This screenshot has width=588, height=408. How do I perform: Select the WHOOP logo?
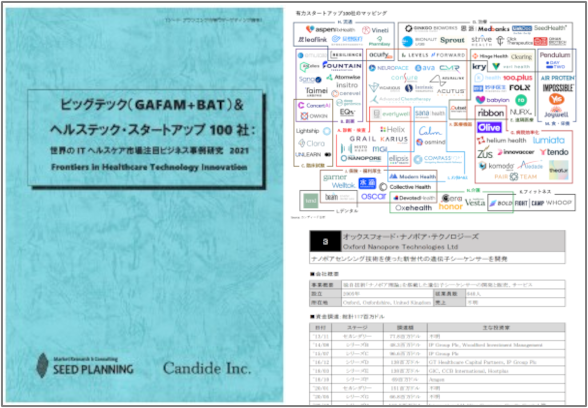(x=558, y=203)
